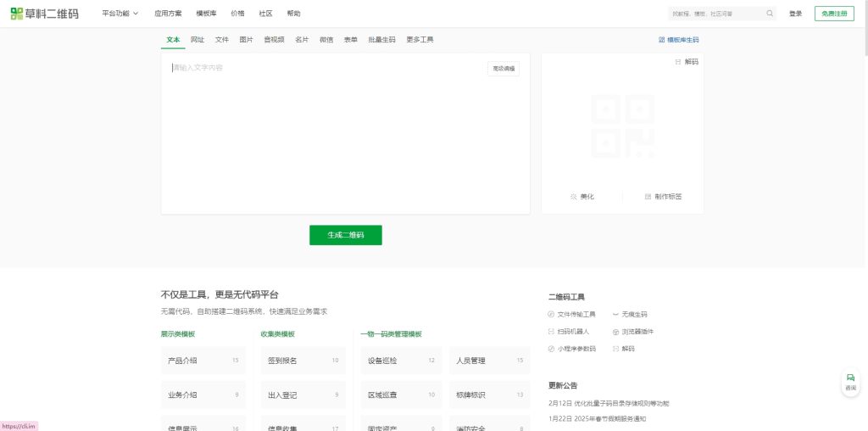Click the 生成二维码 button
This screenshot has height=431, width=868.
click(346, 235)
